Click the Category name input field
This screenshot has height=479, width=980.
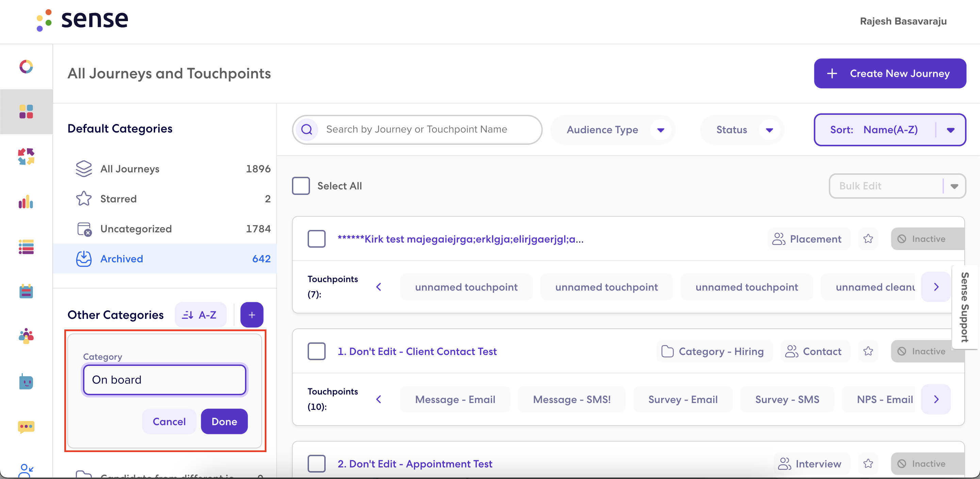click(x=164, y=380)
